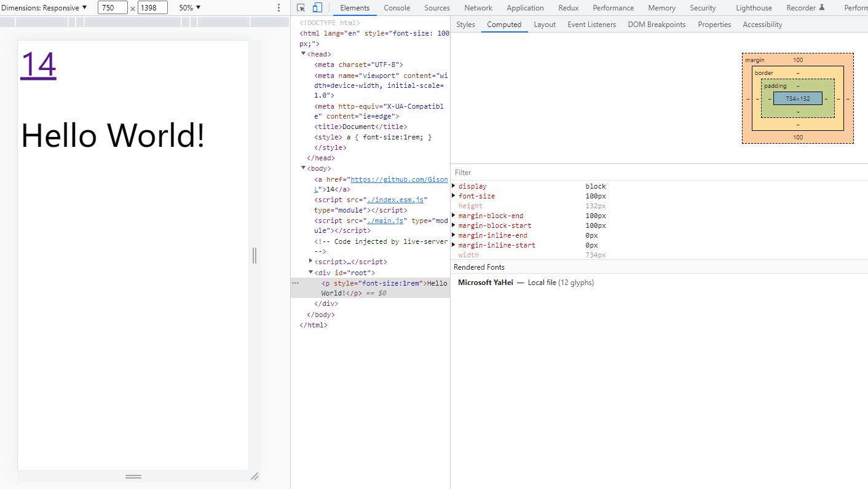The image size is (868, 489).
Task: Open the Console panel
Action: [x=397, y=7]
